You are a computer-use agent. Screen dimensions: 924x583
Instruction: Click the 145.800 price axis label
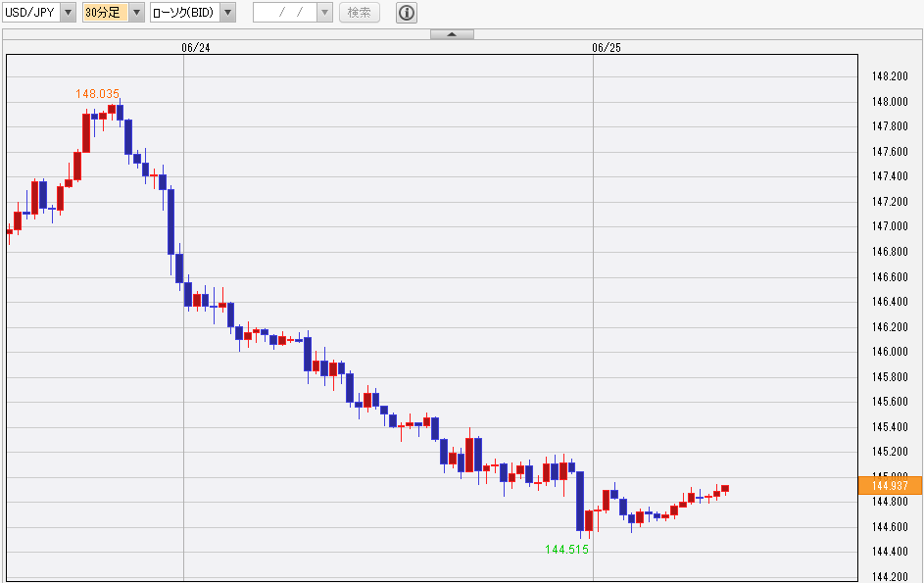pos(890,376)
